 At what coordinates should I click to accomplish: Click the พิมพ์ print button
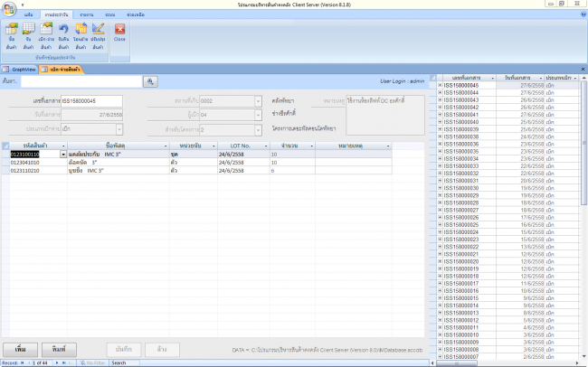tap(59, 350)
